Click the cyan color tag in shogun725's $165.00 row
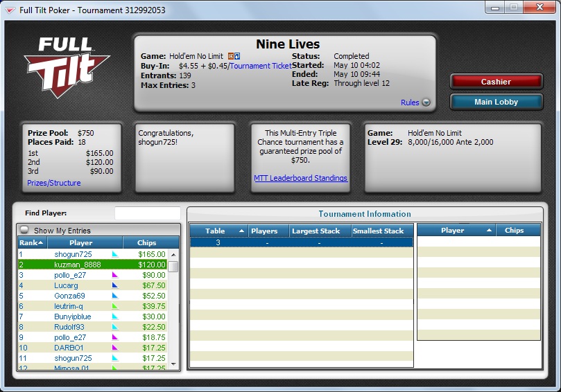 pos(115,254)
